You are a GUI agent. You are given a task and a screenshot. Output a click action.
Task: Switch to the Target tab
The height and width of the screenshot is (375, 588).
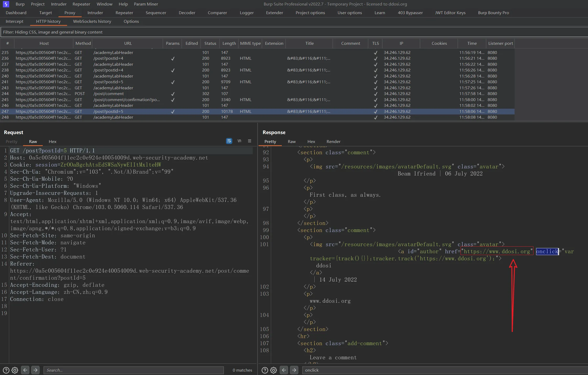coord(46,13)
